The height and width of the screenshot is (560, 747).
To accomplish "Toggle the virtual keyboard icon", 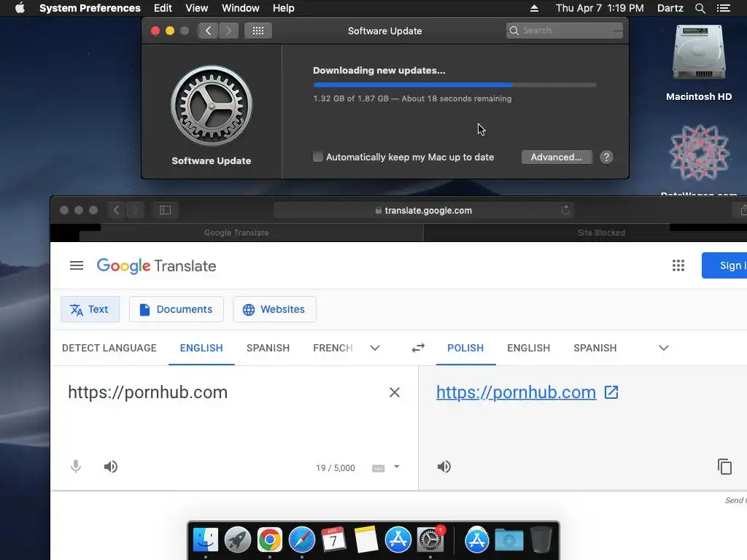I will (379, 468).
